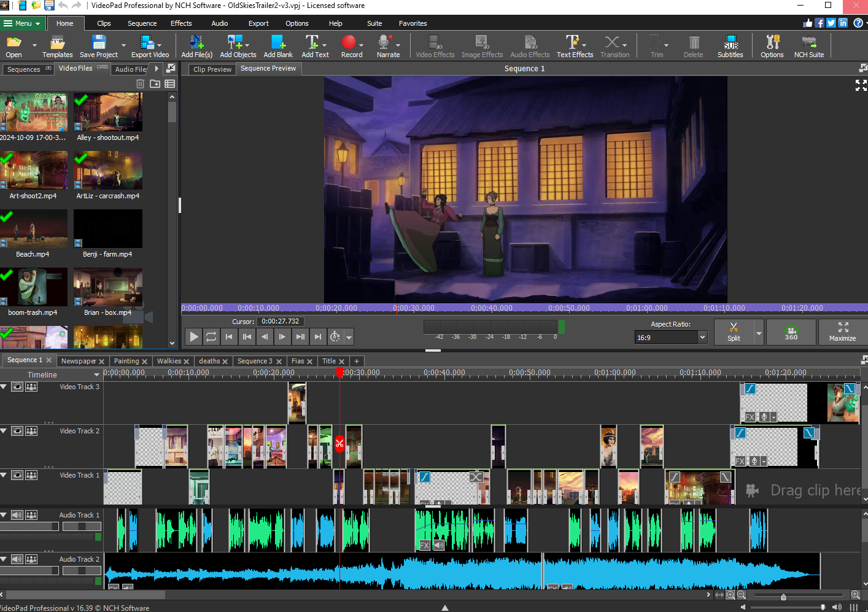Jump to start of sequence
This screenshot has height=612, width=868.
228,336
